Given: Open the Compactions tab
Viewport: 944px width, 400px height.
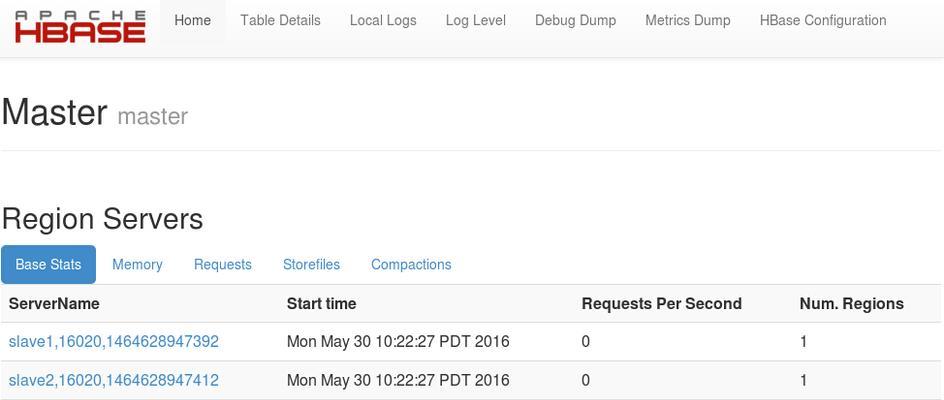Looking at the screenshot, I should (x=411, y=264).
